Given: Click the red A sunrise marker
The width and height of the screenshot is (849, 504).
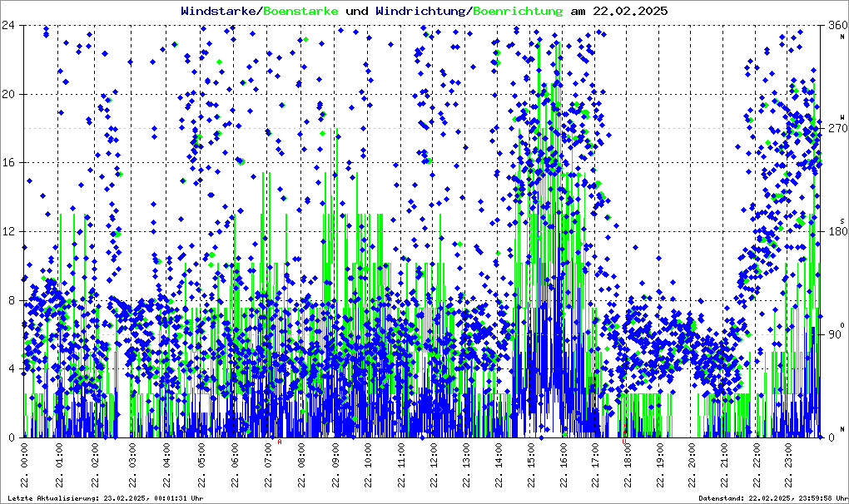Looking at the screenshot, I should point(280,442).
